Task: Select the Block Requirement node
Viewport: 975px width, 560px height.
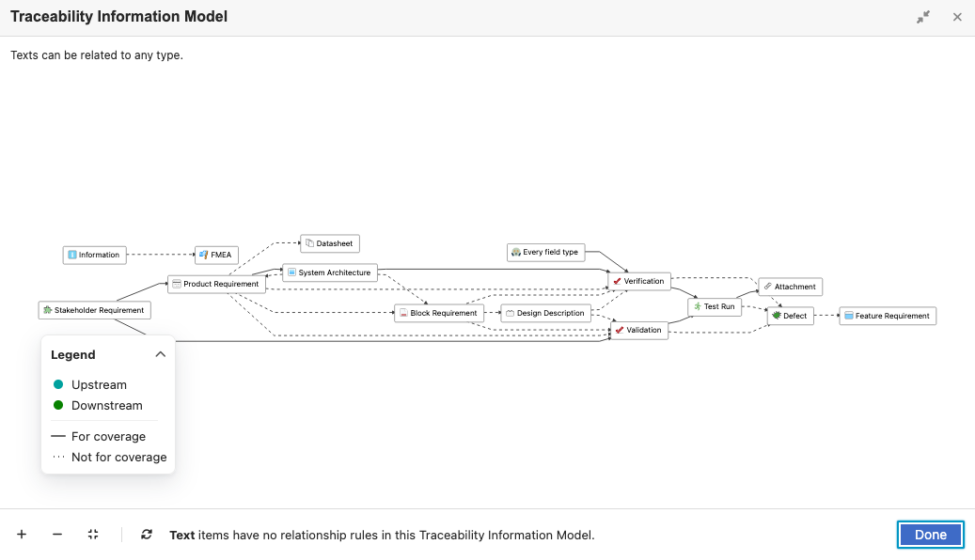Action: (x=439, y=313)
